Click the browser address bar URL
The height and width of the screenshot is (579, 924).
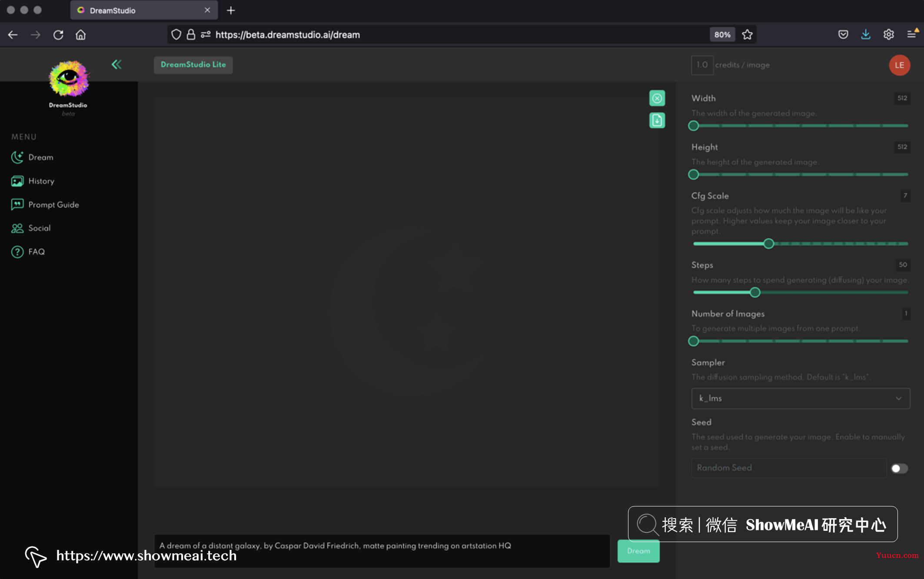pos(287,35)
